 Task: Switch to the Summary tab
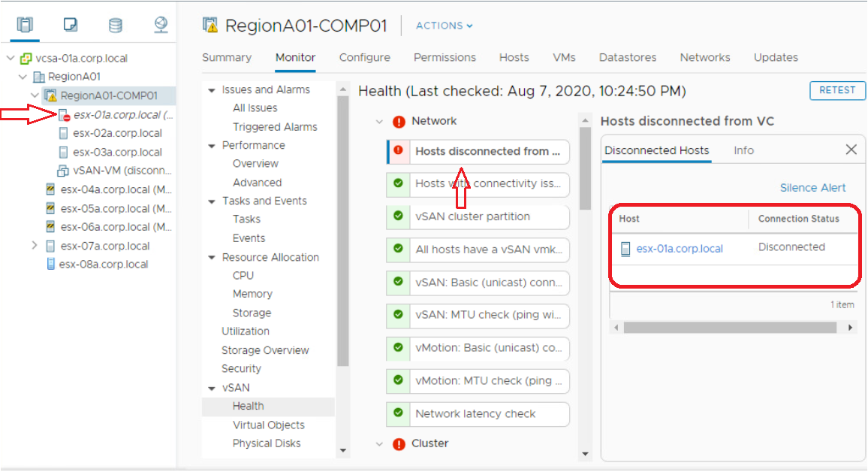coord(227,58)
